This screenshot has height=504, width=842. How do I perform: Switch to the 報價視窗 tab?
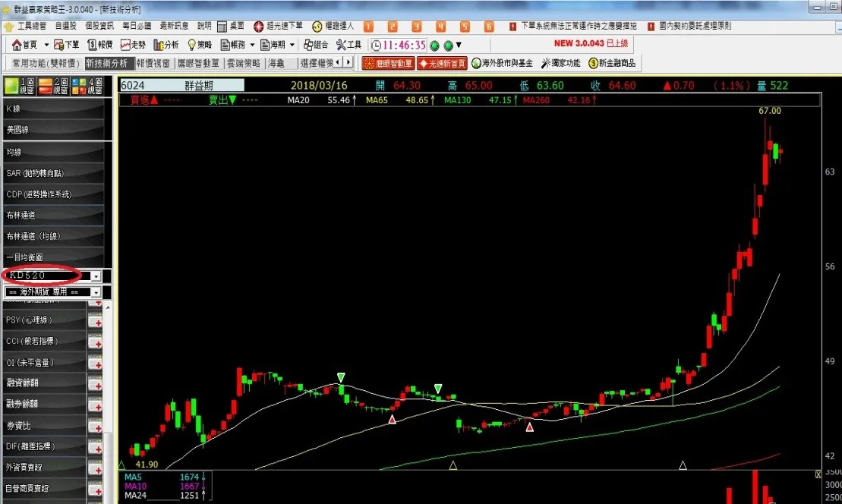pos(153,63)
